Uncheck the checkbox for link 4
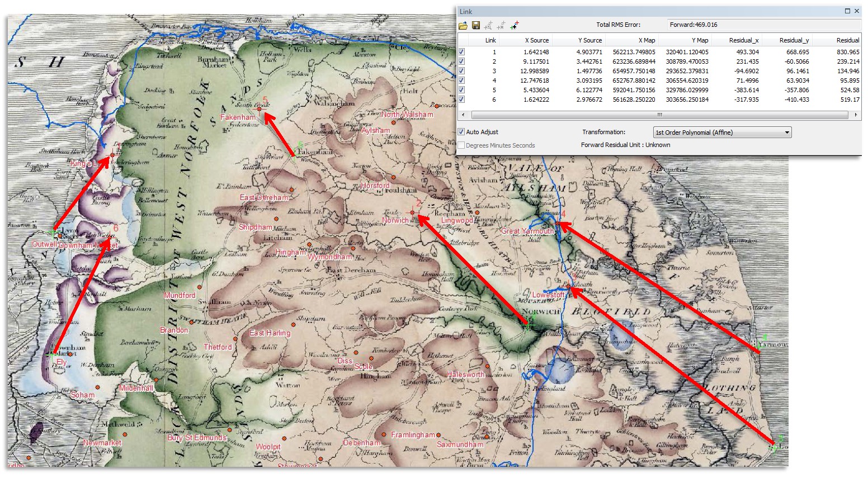Image resolution: width=868 pixels, height=478 pixels. 461,81
